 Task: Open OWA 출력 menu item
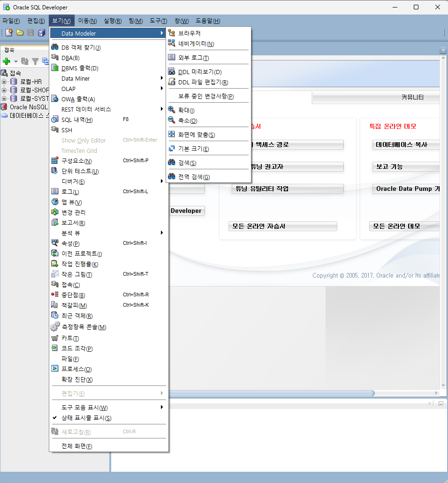click(109, 99)
